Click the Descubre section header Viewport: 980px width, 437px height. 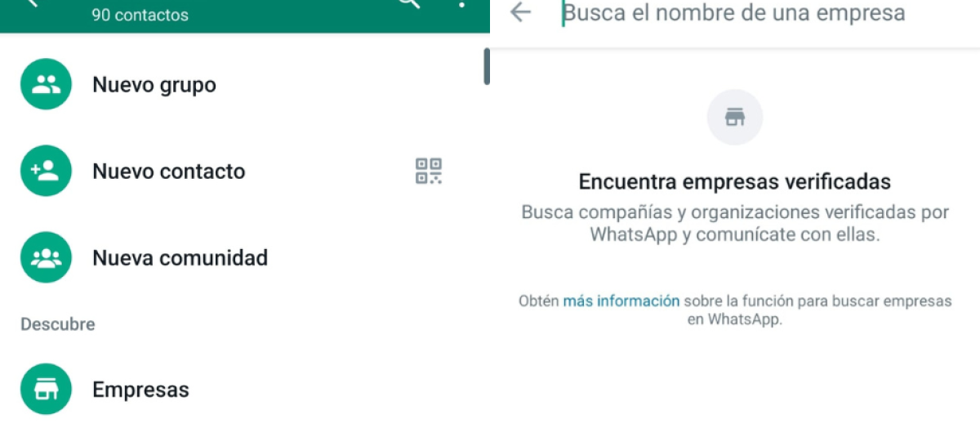point(58,324)
